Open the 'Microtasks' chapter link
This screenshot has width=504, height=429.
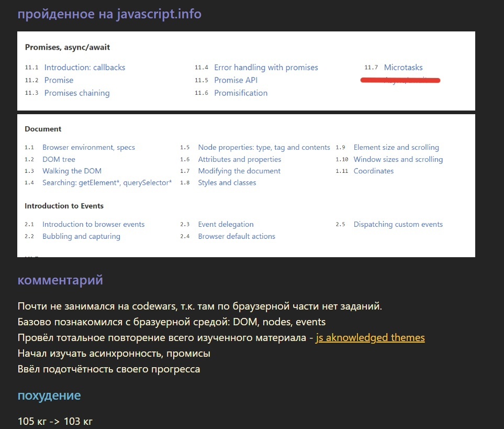click(403, 68)
